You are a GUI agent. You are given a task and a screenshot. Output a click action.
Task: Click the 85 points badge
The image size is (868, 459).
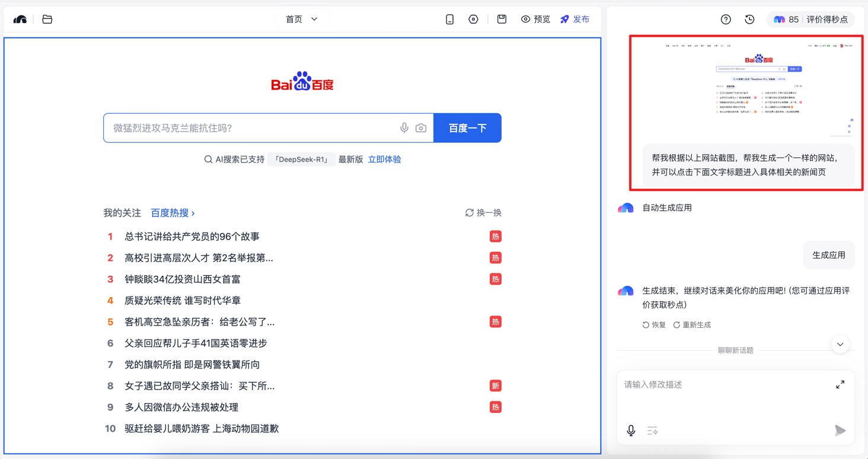[786, 20]
